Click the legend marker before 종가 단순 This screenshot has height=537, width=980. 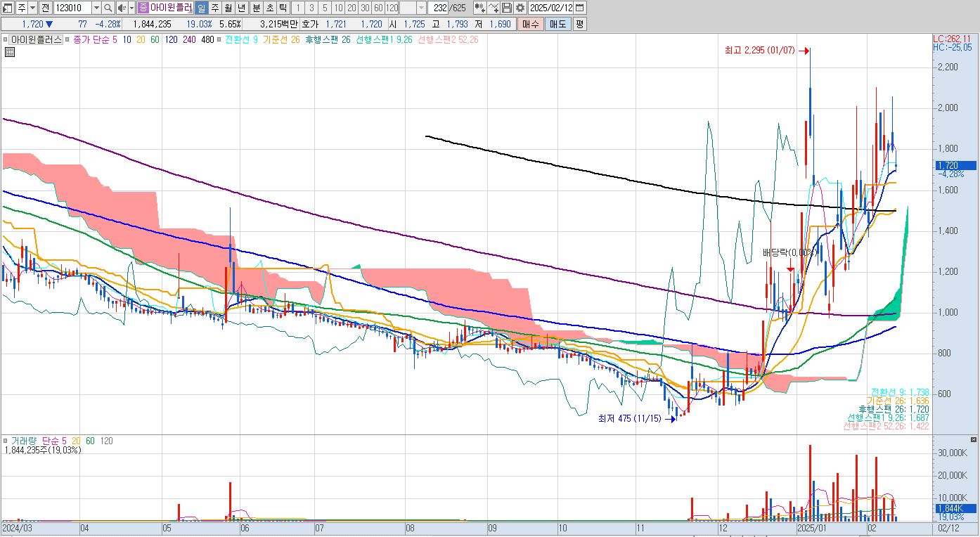click(x=67, y=40)
